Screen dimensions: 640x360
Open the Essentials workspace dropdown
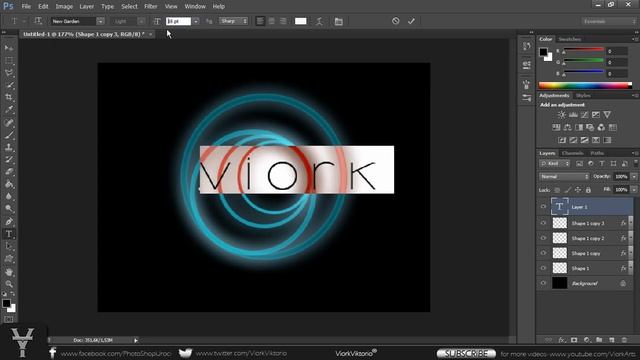click(609, 21)
